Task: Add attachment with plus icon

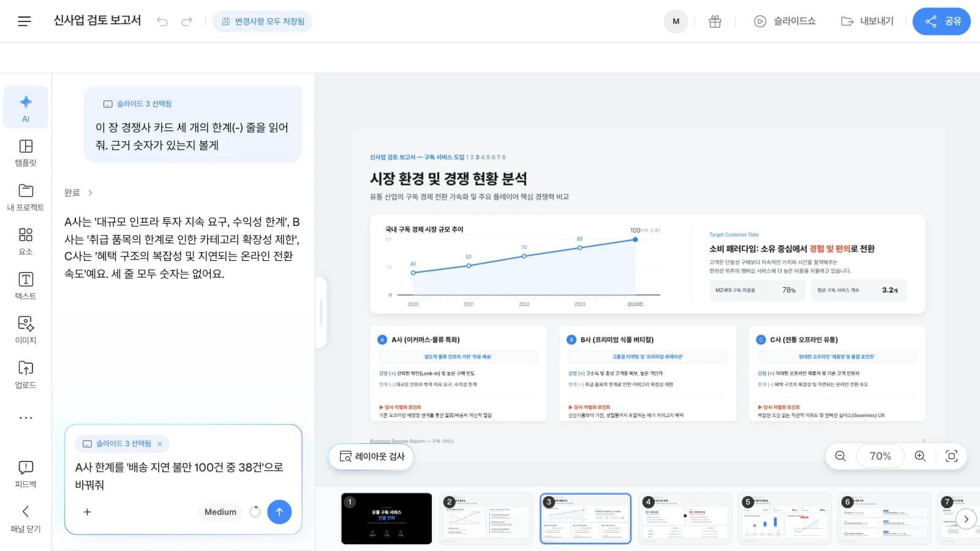Action: pos(87,512)
